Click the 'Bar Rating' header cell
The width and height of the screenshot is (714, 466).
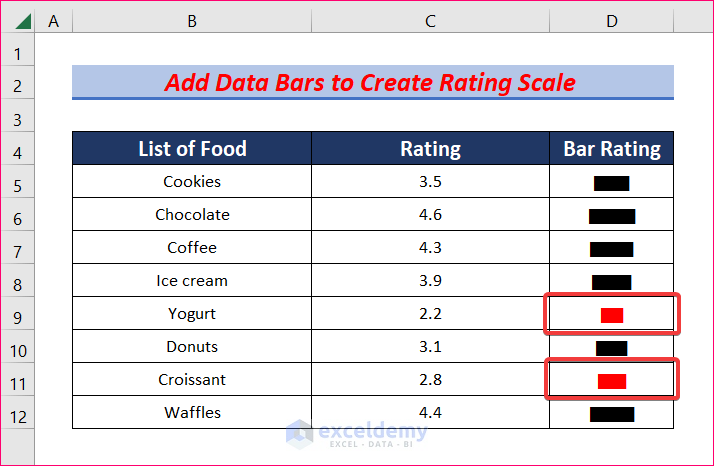coord(612,149)
